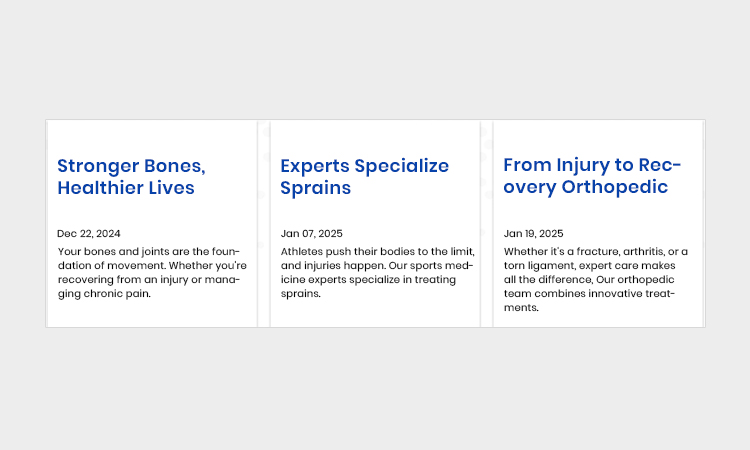This screenshot has width=750, height=450.
Task: Open the Experts Specialize Sprains article title
Action: click(x=364, y=176)
